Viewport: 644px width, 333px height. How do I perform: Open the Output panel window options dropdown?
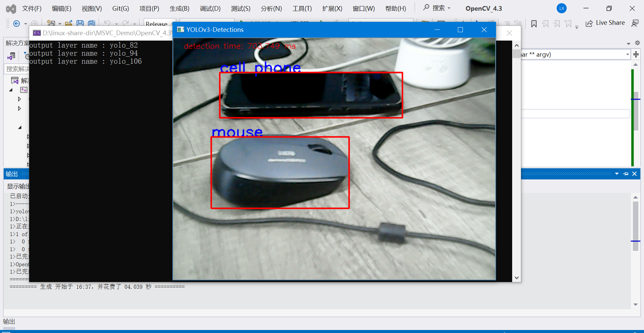(x=617, y=174)
